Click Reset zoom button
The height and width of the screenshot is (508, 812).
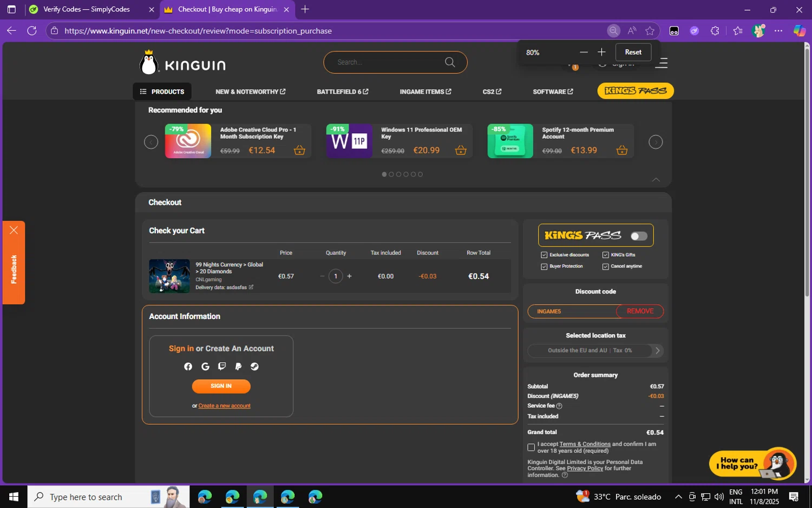633,52
